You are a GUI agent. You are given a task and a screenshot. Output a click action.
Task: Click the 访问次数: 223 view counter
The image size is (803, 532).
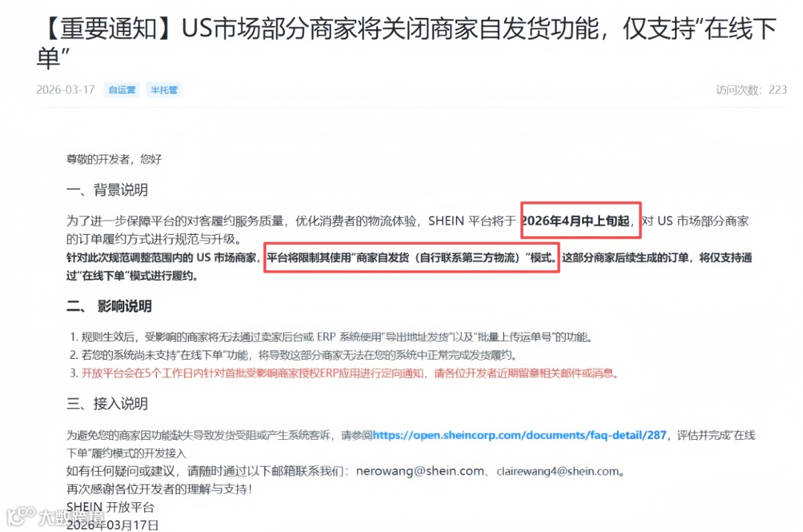(x=751, y=90)
